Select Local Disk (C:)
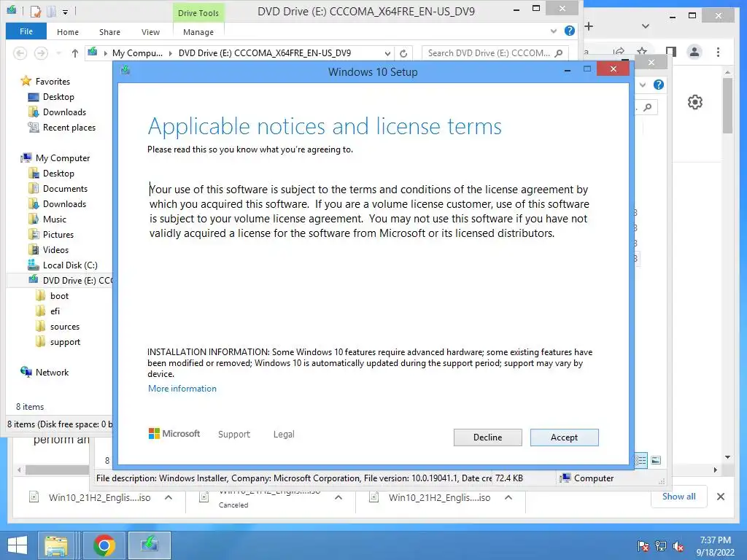This screenshot has height=560, width=747. (70, 265)
